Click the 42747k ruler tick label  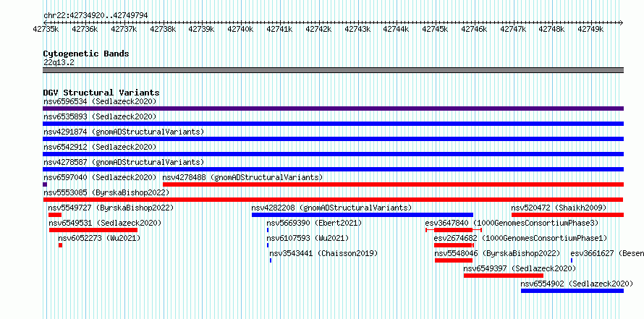tap(513, 29)
